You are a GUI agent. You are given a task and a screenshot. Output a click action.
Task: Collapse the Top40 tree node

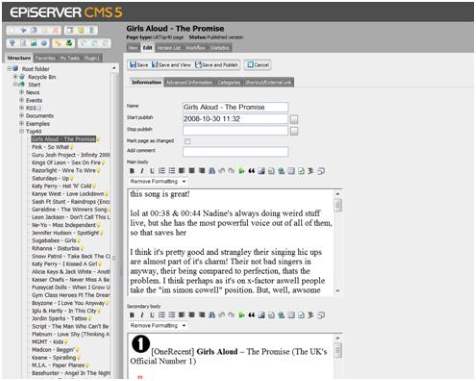22,131
